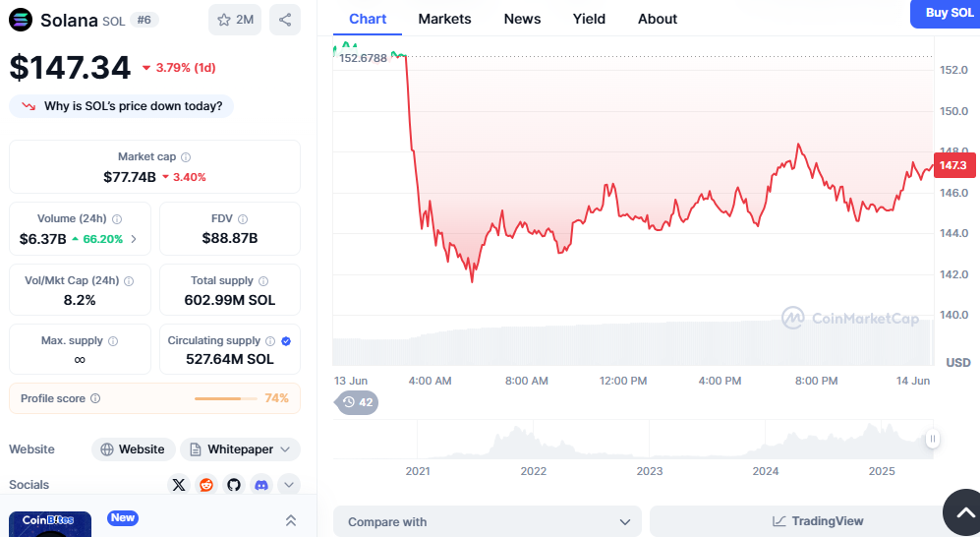This screenshot has width=980, height=537.
Task: Click the TradingView button
Action: 818,521
